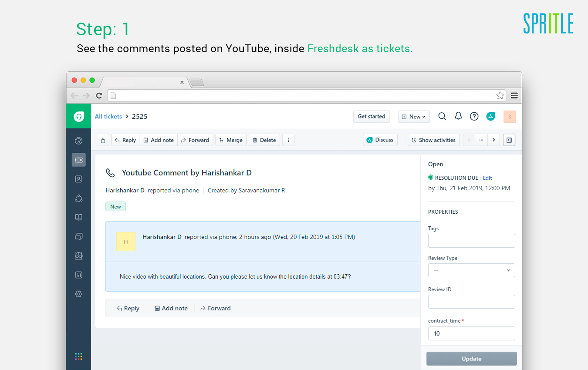
Task: Open the Freshdesk headset home logo
Action: tap(78, 116)
